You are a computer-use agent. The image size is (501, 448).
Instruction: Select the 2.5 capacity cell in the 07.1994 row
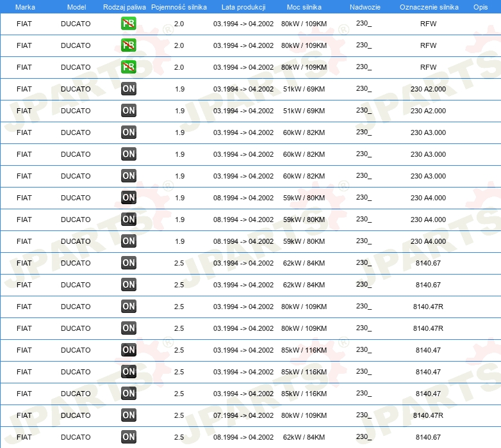click(x=179, y=415)
